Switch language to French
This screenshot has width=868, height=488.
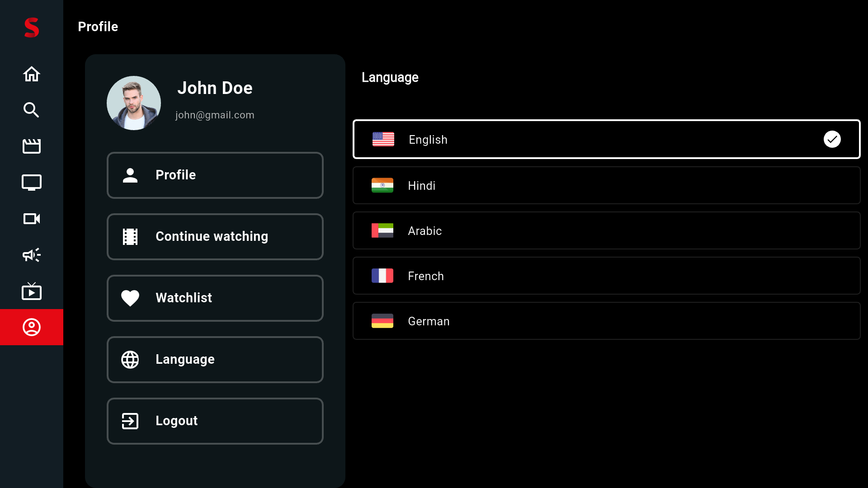click(x=606, y=276)
